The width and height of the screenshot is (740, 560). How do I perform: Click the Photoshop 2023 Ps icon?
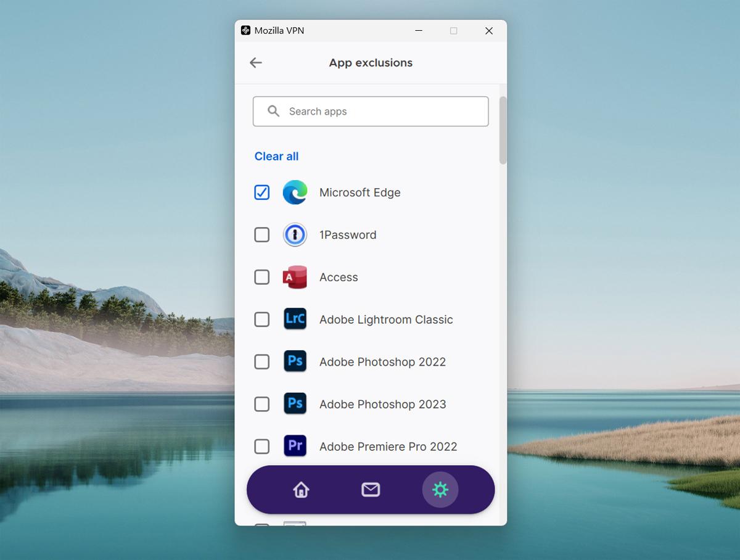pos(295,404)
